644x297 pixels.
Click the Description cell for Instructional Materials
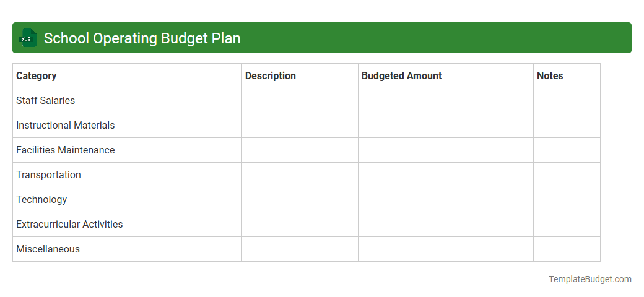(x=300, y=125)
